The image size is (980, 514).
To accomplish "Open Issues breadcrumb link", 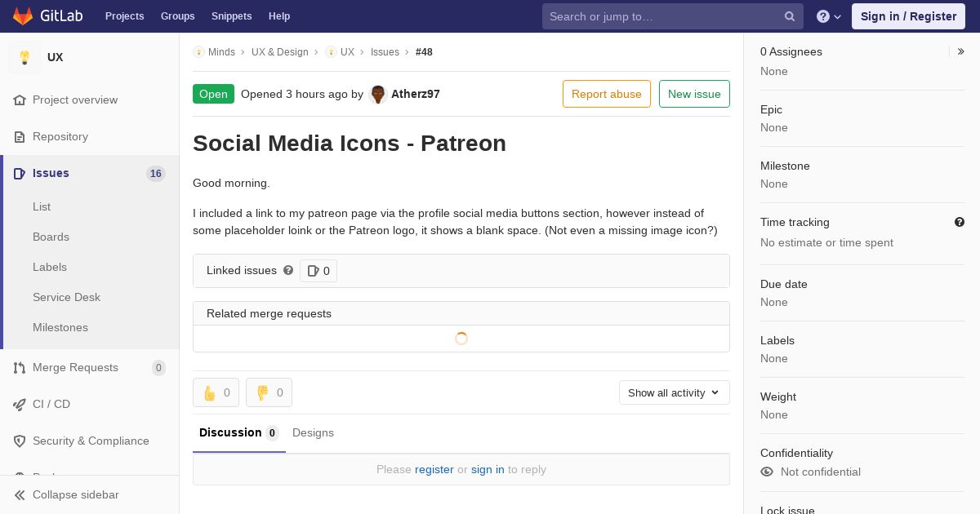I will [x=385, y=52].
